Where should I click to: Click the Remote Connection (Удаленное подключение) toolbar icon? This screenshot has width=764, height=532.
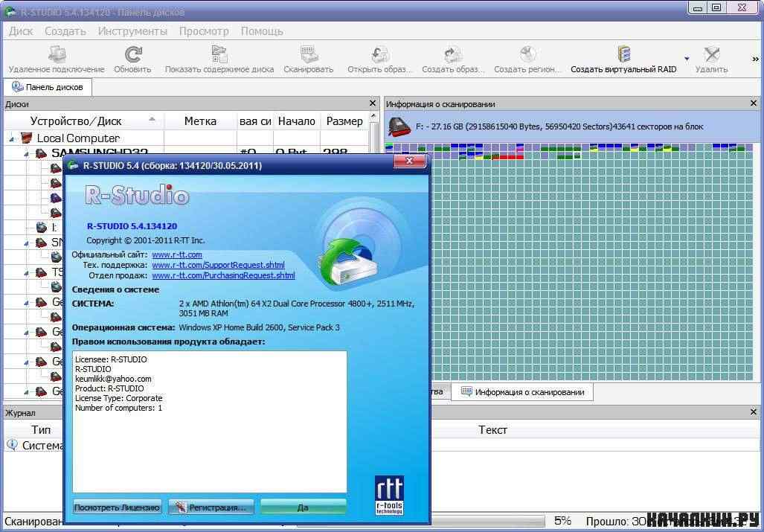click(57, 54)
